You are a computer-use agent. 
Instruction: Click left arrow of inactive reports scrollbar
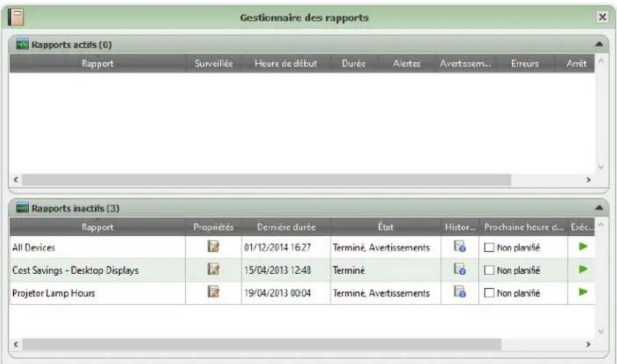click(16, 344)
